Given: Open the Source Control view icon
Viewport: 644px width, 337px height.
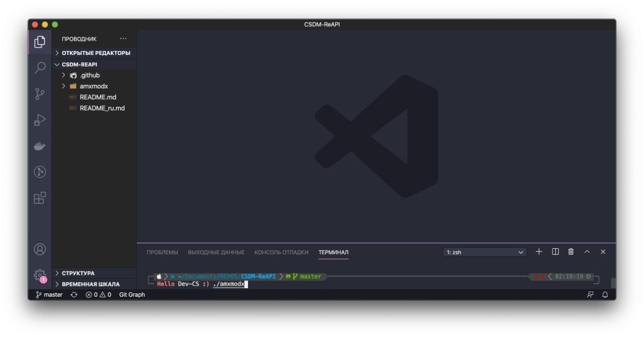Looking at the screenshot, I should tap(40, 94).
